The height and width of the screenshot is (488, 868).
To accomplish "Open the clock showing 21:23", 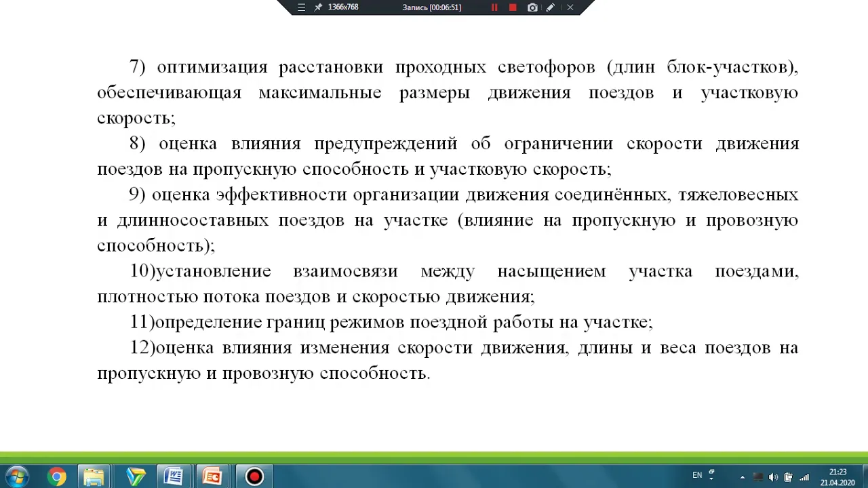I will pyautogui.click(x=837, y=477).
